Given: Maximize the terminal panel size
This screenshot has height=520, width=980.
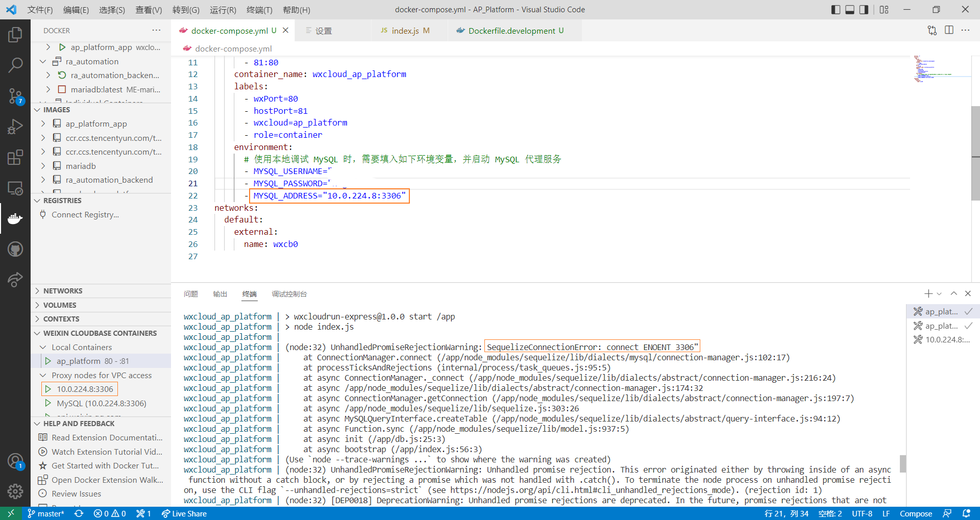Looking at the screenshot, I should click(x=953, y=293).
